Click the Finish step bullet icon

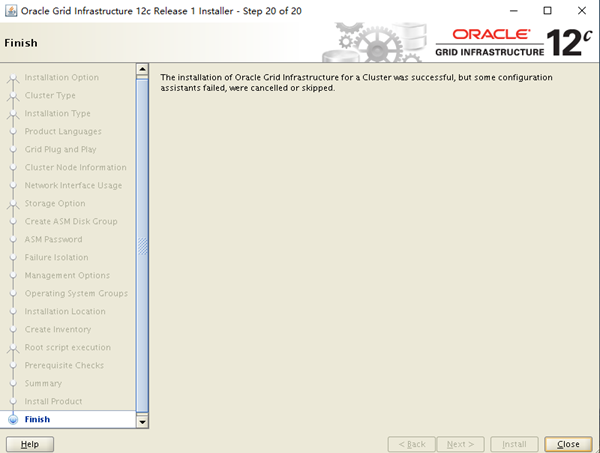(x=13, y=419)
